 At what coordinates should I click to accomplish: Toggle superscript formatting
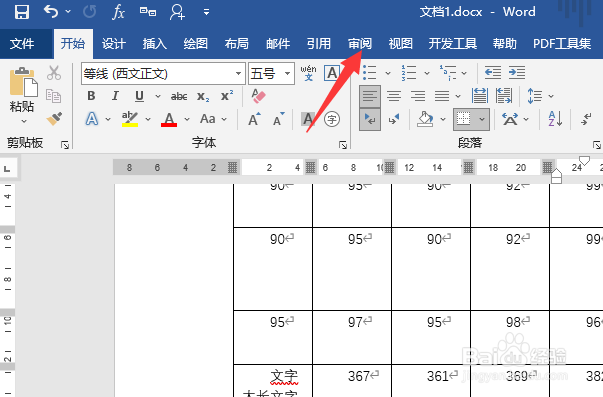(227, 96)
